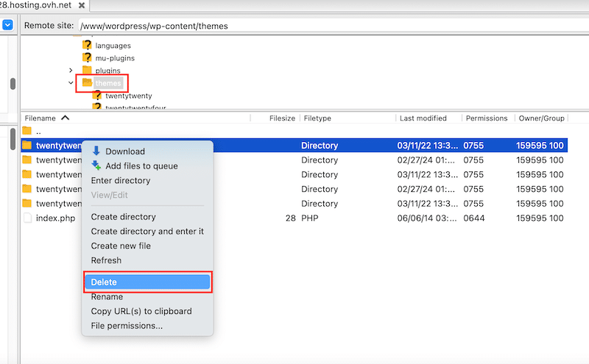The width and height of the screenshot is (589, 364).
Task: Collapse the themes tree node
Action: [x=71, y=83]
